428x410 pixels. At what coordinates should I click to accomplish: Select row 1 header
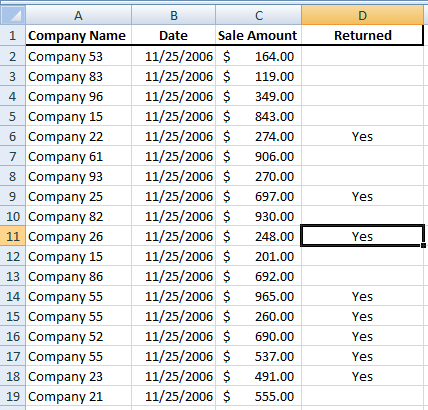(13, 35)
